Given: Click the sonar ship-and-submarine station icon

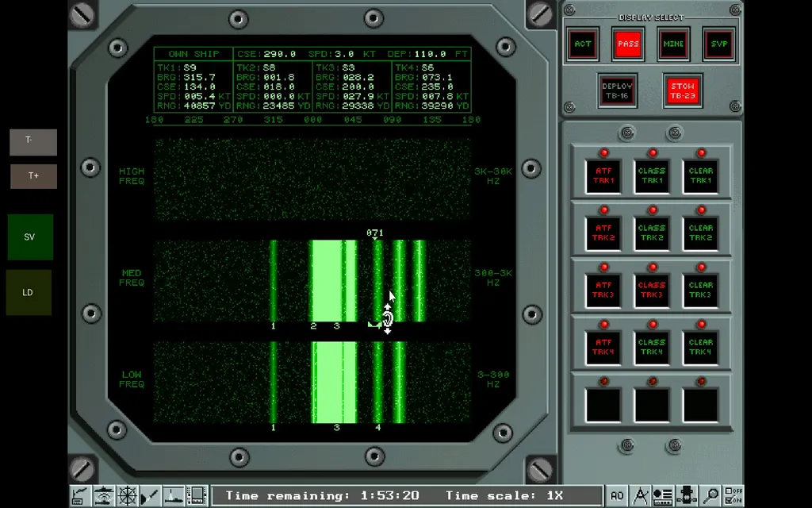Looking at the screenshot, I should tap(103, 496).
